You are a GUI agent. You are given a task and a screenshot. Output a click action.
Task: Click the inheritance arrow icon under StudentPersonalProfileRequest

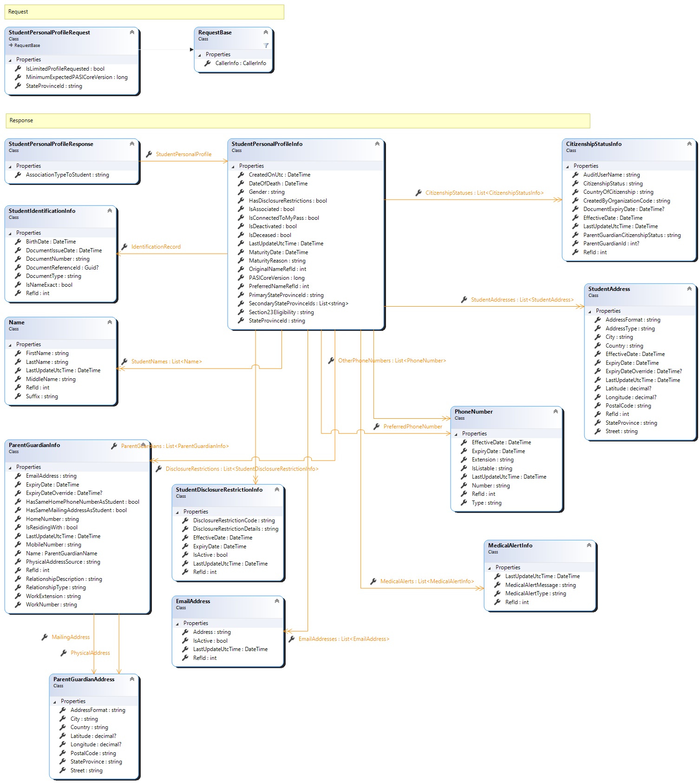[11, 46]
